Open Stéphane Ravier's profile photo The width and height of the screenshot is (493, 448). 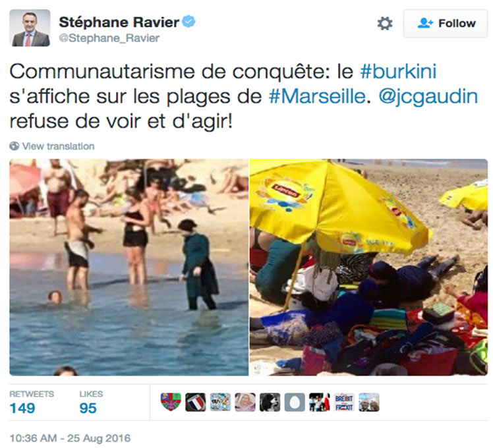30,28
